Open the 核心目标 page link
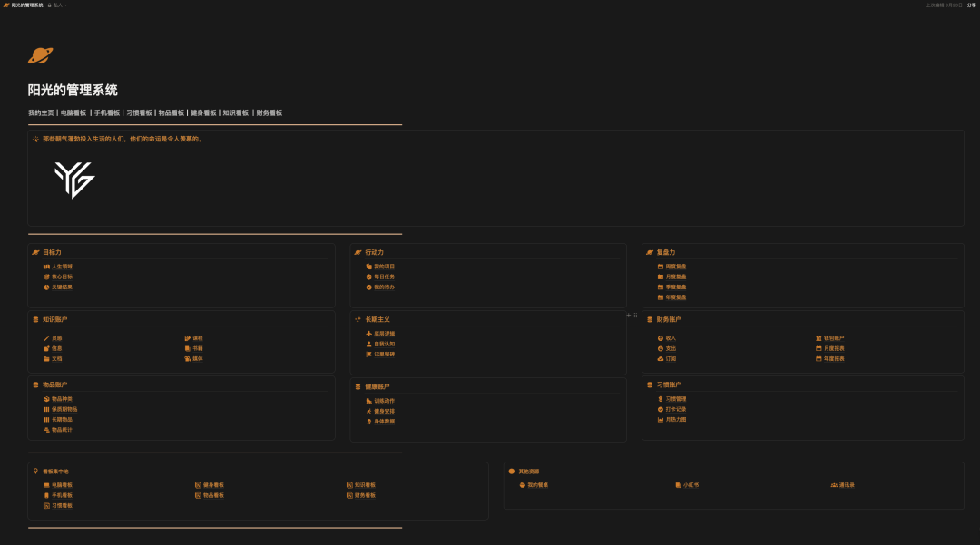This screenshot has height=545, width=980. click(x=62, y=277)
